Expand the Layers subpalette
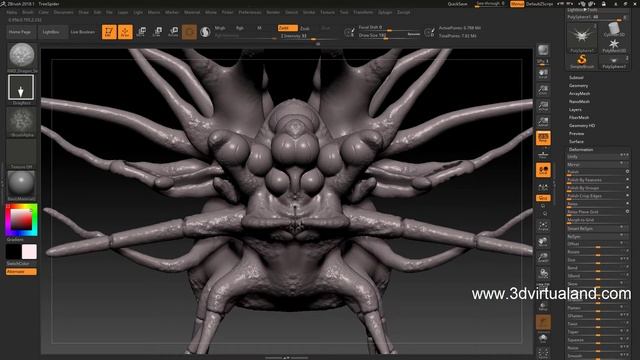This screenshot has height=360, width=640. pos(575,109)
